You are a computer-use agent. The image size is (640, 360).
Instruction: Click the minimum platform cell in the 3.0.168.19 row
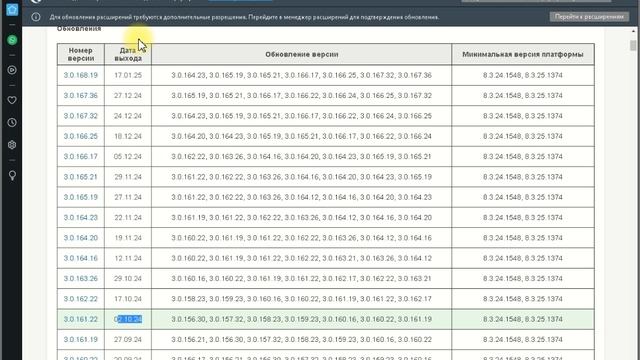point(523,75)
